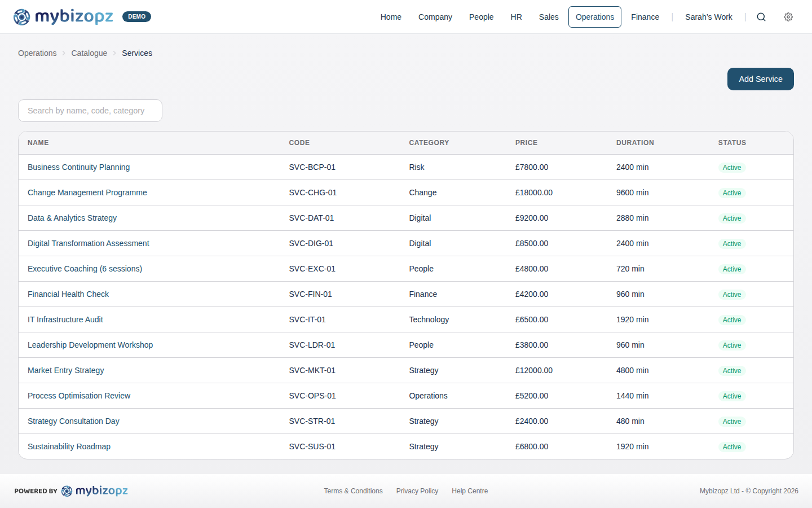Focus the search by name field
The image size is (812, 508).
tap(90, 111)
